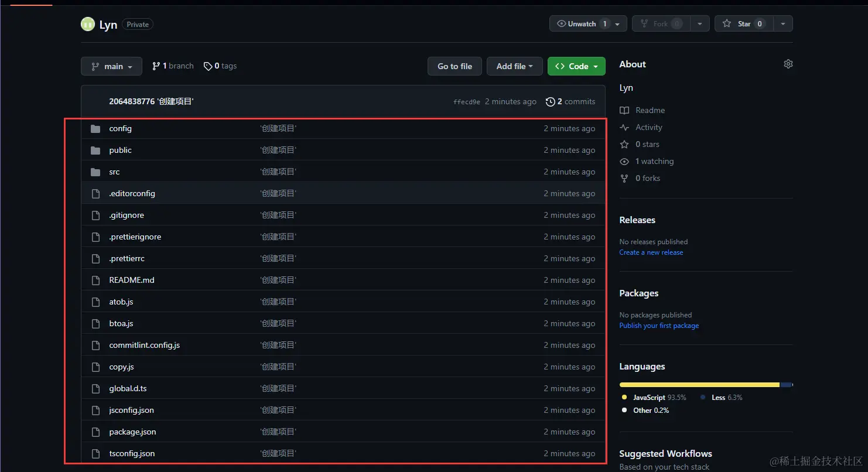Open the green Code dropdown
The width and height of the screenshot is (868, 472).
click(576, 66)
